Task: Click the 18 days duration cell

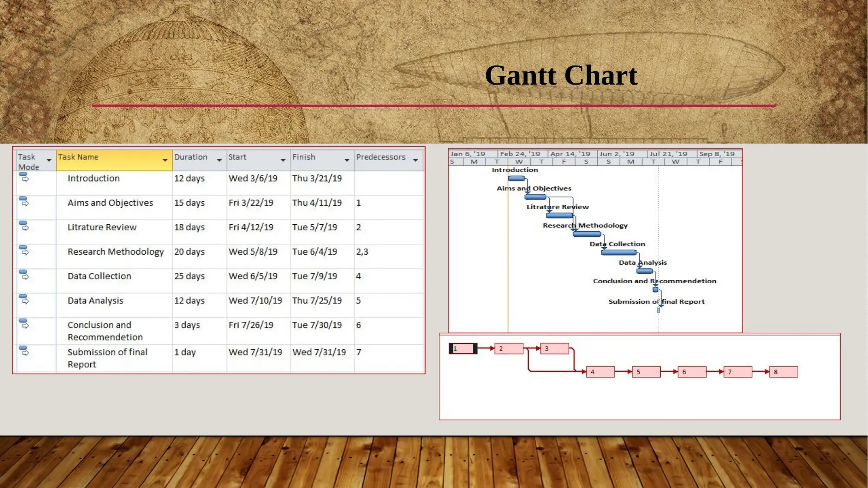Action: [x=200, y=232]
